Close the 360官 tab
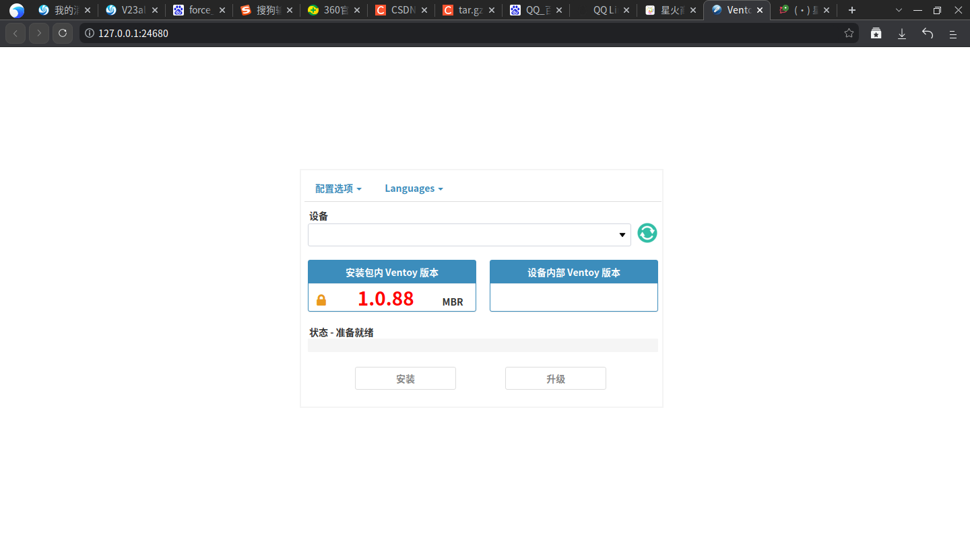 (x=357, y=10)
